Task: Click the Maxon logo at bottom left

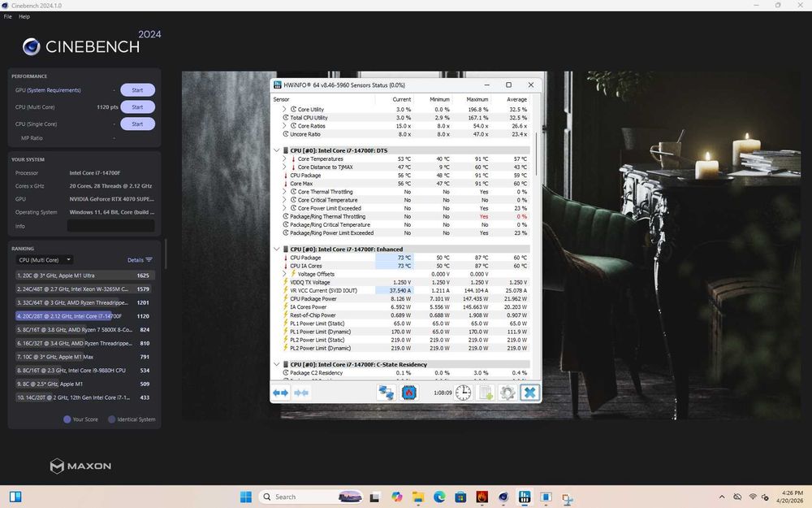Action: (80, 466)
